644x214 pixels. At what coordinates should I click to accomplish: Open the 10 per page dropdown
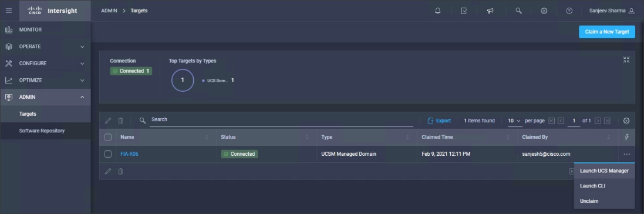pos(514,121)
